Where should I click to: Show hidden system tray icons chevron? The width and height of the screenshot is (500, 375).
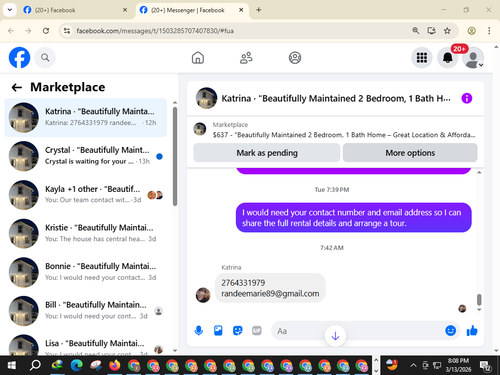(413, 365)
